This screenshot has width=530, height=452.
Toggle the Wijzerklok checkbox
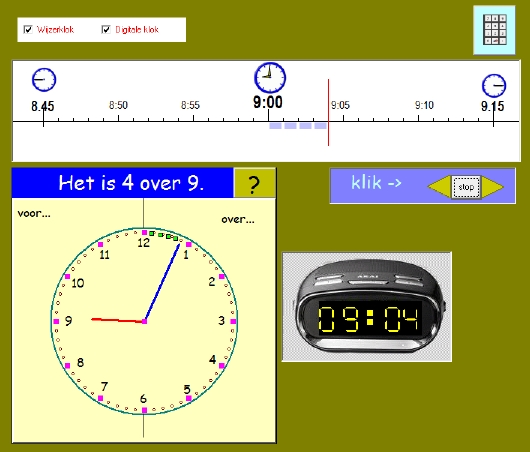[x=28, y=29]
